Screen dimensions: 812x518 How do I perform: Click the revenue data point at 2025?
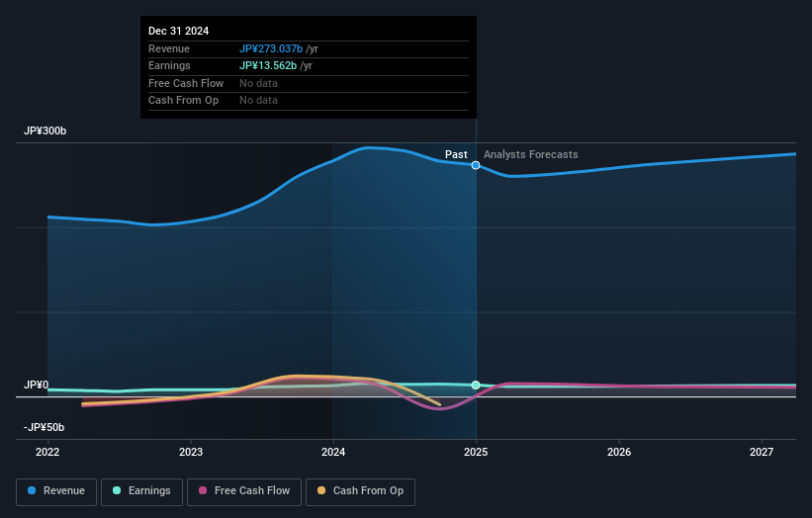pos(476,165)
